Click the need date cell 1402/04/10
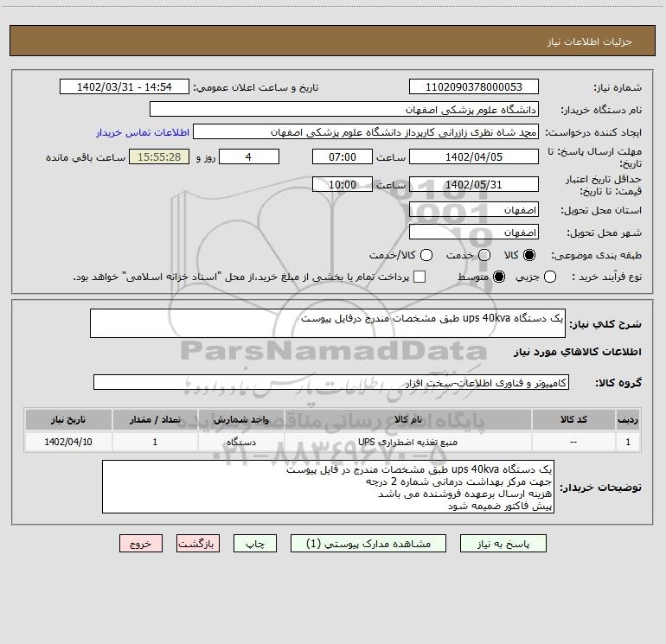This screenshot has width=666, height=644. (x=68, y=442)
